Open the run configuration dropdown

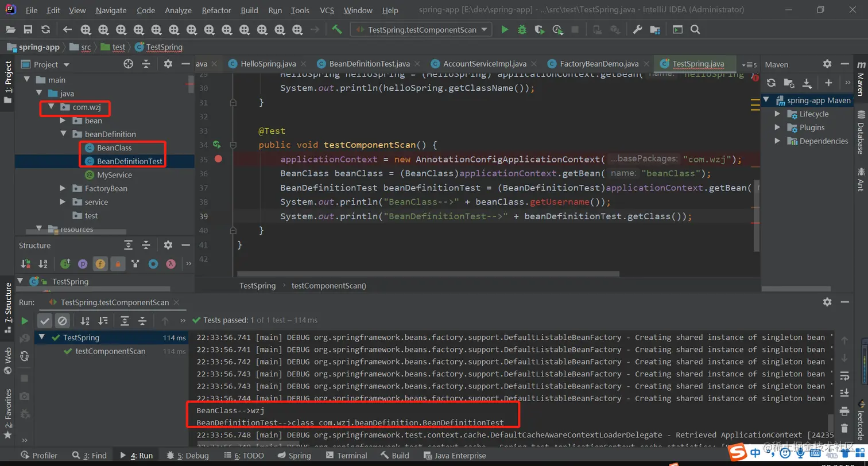(x=421, y=30)
